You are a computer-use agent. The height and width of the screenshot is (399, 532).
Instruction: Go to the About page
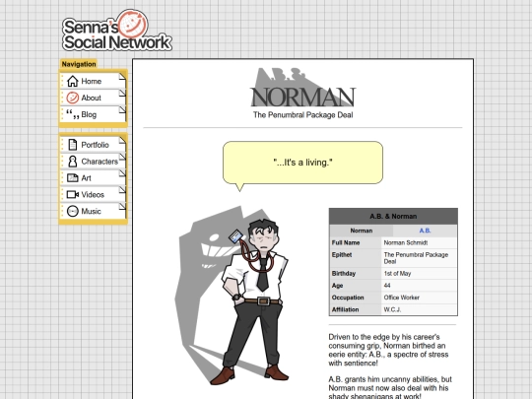point(93,98)
